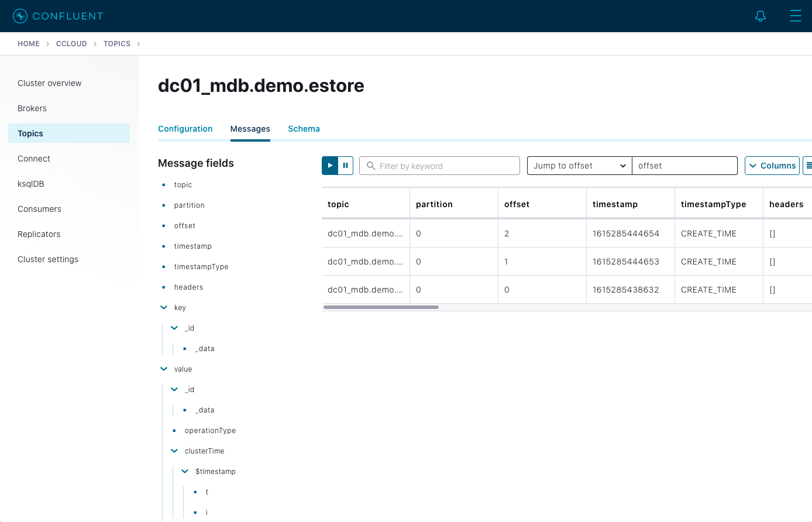Image resolution: width=812 pixels, height=522 pixels.
Task: Click the Filter by keyword field
Action: point(439,166)
